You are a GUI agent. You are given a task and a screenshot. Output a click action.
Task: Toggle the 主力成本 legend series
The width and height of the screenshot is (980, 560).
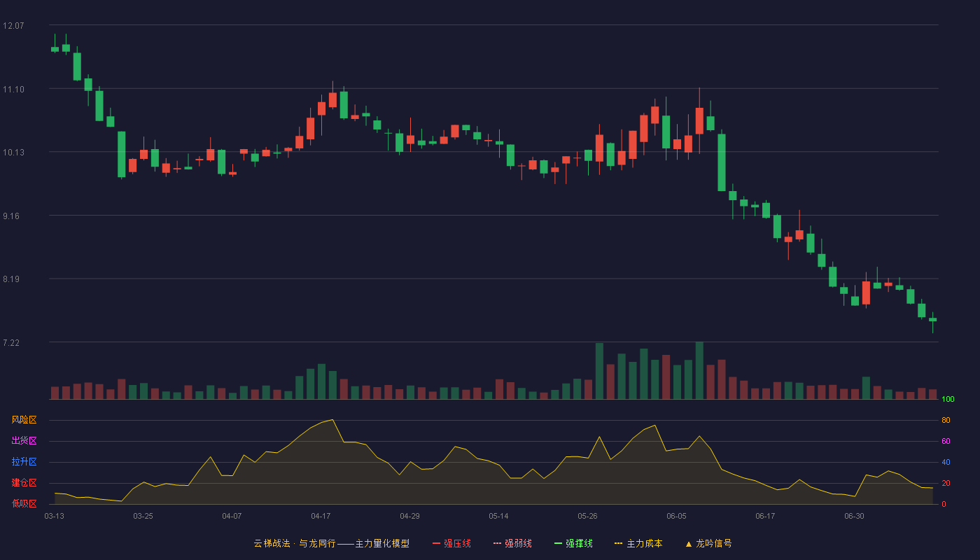click(x=638, y=543)
